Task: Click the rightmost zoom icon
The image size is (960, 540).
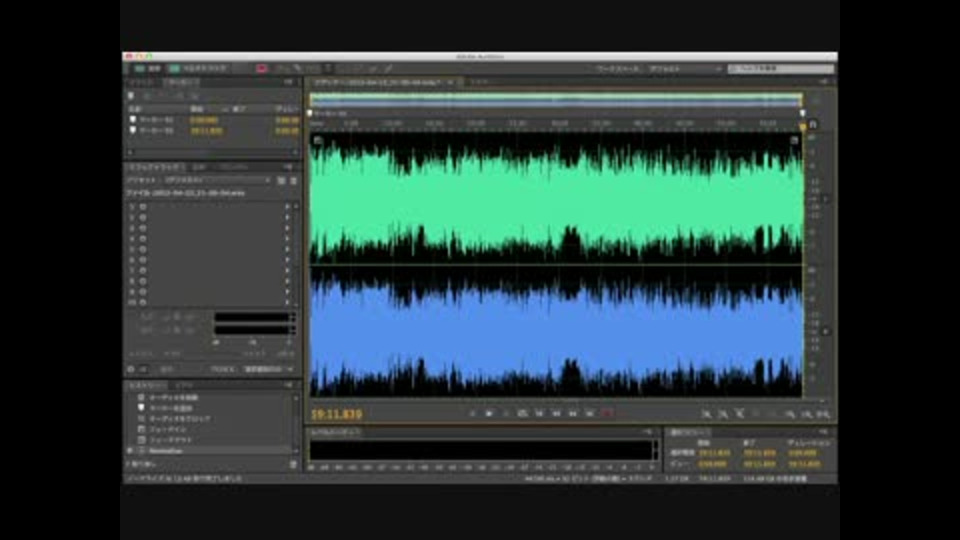Action: tap(823, 414)
